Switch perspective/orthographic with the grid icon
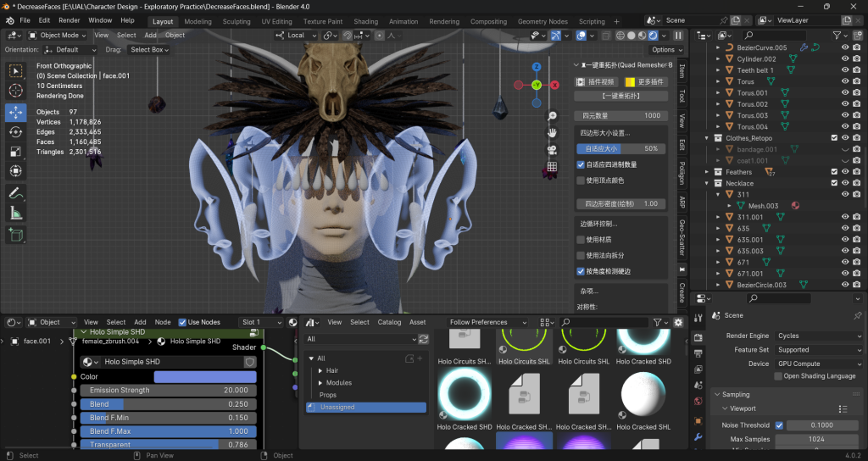Image resolution: width=868 pixels, height=461 pixels. coord(552,167)
